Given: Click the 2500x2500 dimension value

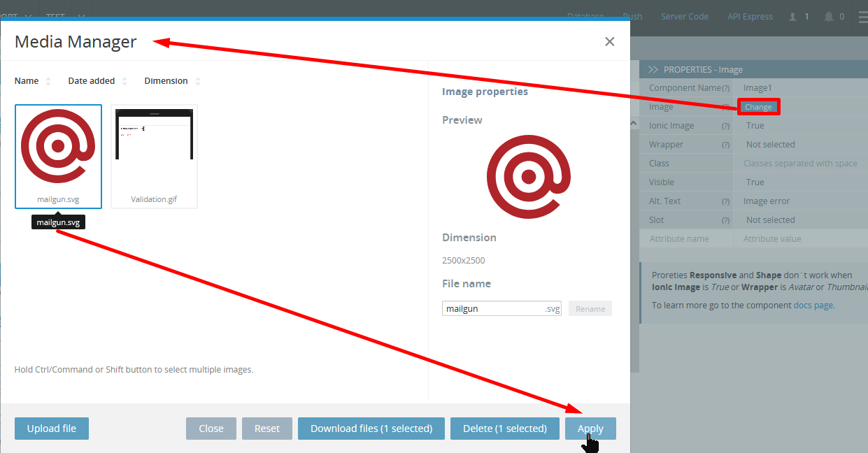Looking at the screenshot, I should [463, 261].
